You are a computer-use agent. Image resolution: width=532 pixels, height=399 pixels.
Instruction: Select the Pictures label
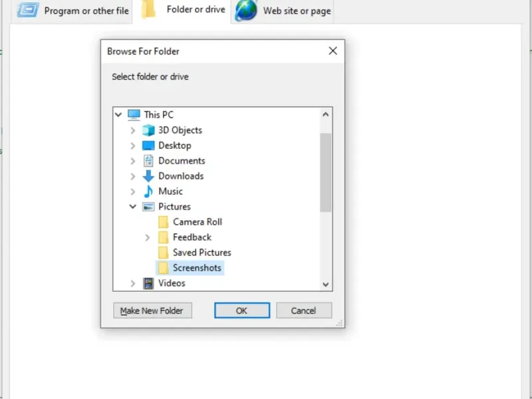174,207
